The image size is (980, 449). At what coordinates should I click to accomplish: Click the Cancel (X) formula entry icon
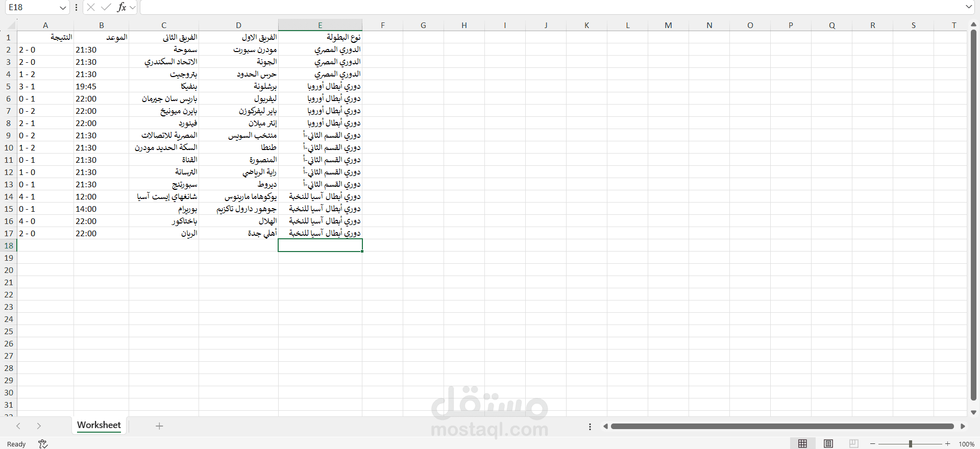pos(91,7)
